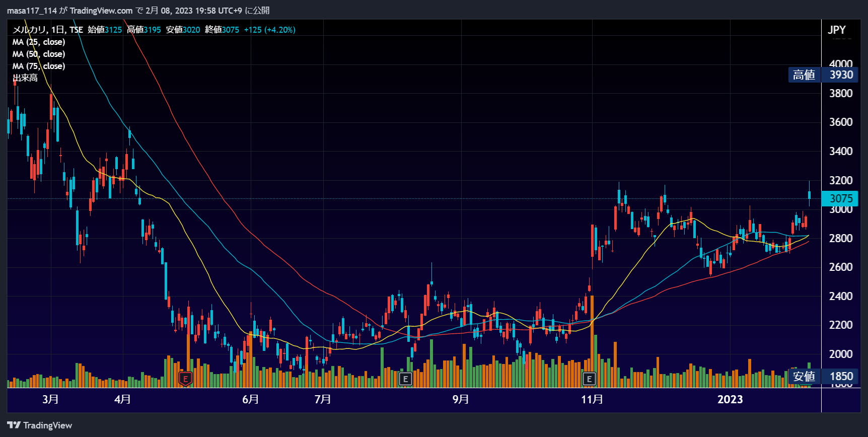868x437 pixels.
Task: Click the 2000 price scale value
Action: pos(841,354)
